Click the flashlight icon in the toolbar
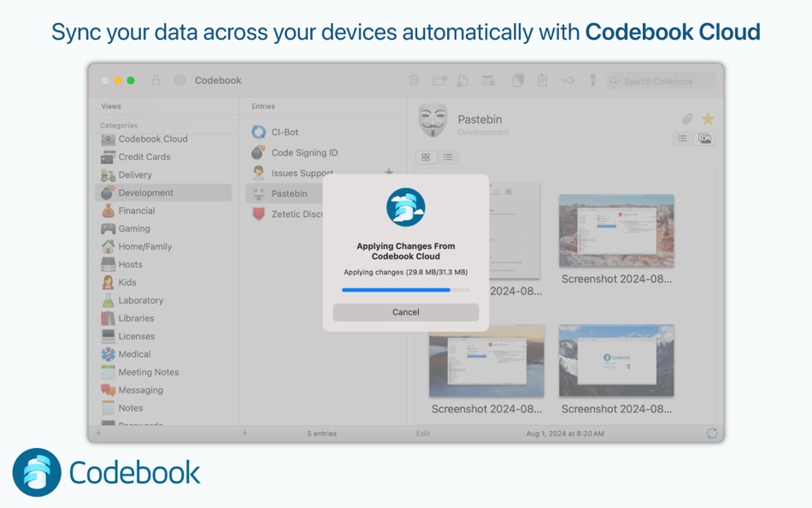Viewport: 812px width, 508px height. [593, 80]
